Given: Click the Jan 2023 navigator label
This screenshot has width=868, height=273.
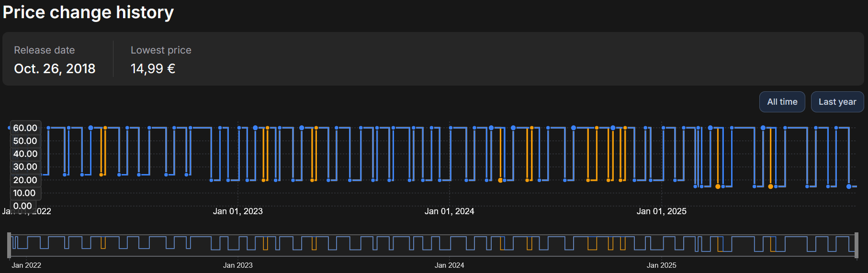Looking at the screenshot, I should coord(237,265).
